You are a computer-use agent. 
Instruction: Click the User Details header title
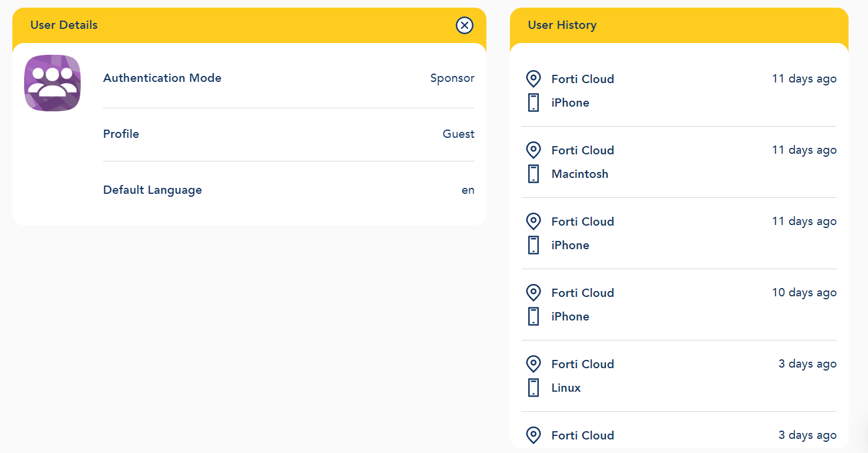[64, 25]
